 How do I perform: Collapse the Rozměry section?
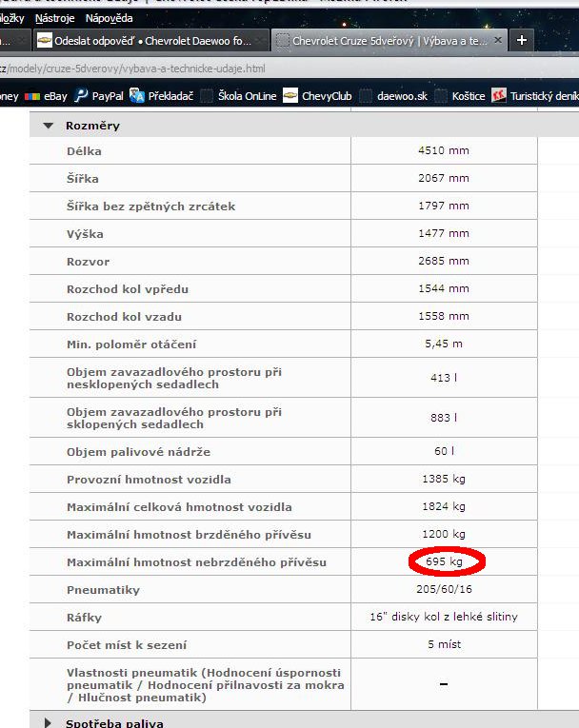[49, 125]
